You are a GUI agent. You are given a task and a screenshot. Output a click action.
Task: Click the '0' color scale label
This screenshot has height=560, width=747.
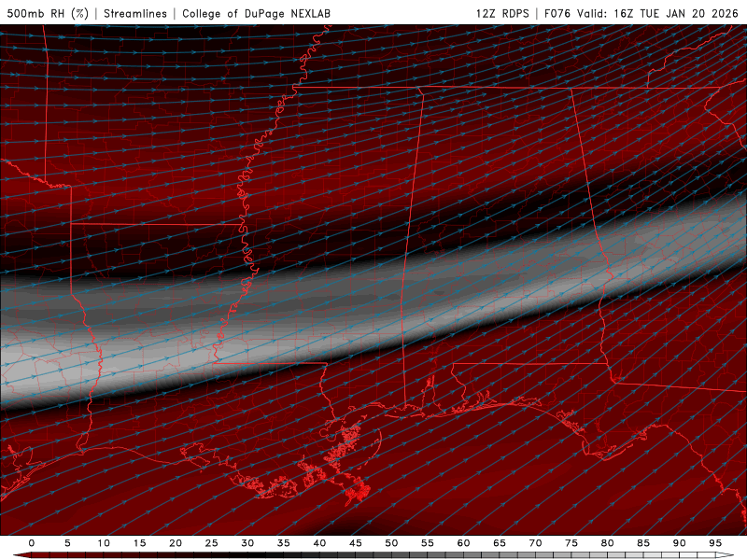pos(32,543)
